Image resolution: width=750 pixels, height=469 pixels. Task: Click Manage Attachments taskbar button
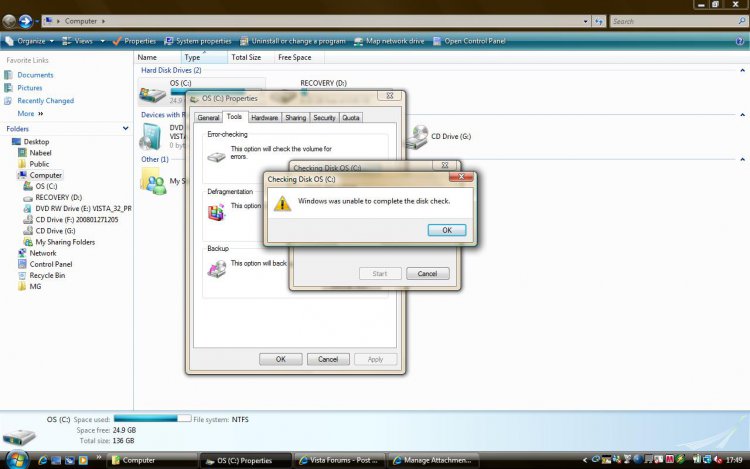433,460
